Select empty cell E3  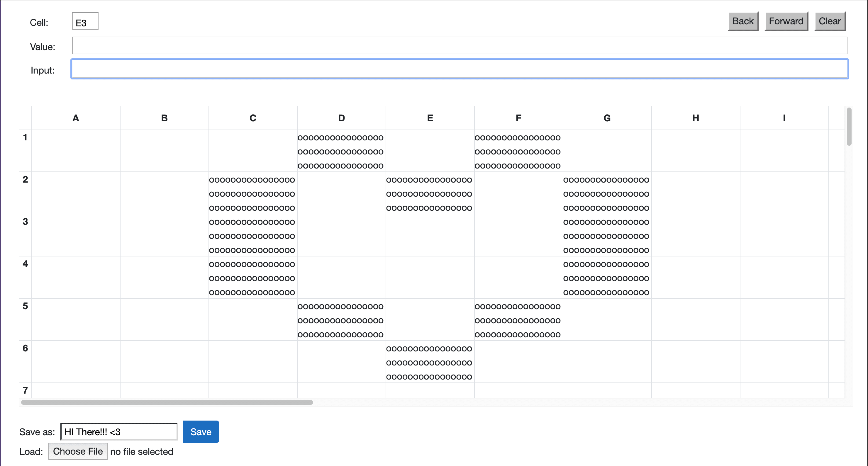pos(430,235)
